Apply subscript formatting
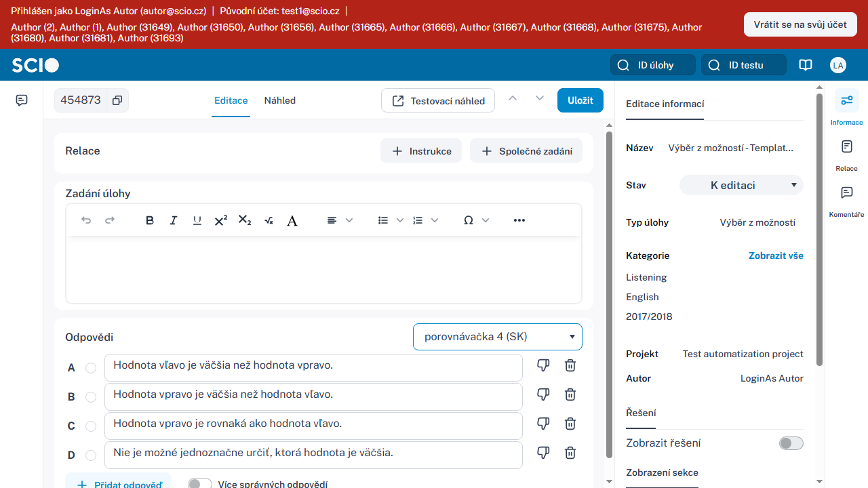The image size is (868, 488). coord(245,220)
